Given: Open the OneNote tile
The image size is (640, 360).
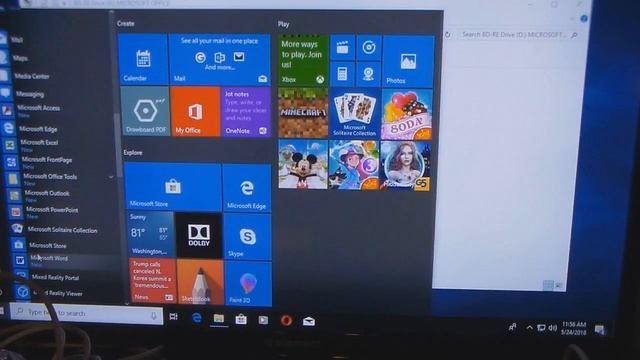Looking at the screenshot, I should point(246,112).
